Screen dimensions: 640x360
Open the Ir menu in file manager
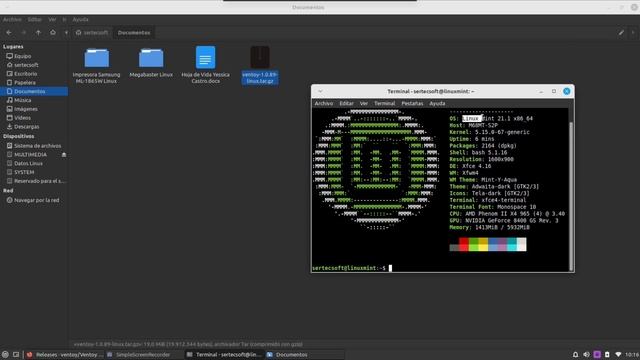click(x=64, y=19)
